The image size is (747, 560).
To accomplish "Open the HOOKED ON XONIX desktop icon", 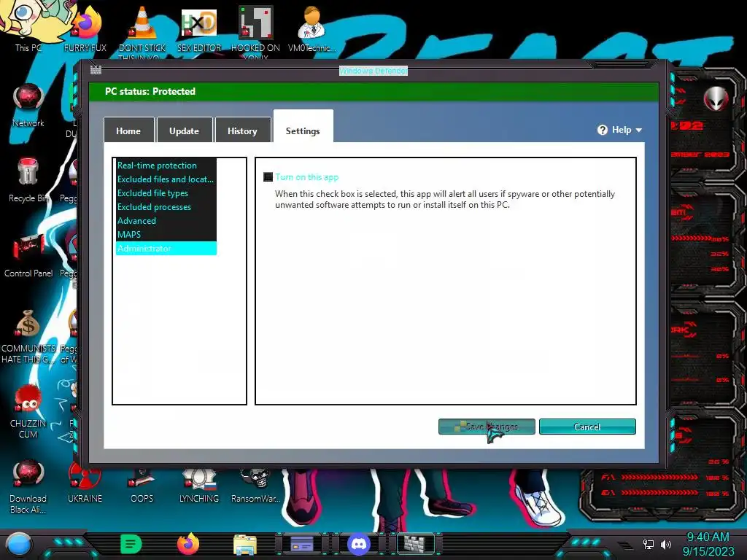I will pyautogui.click(x=255, y=28).
